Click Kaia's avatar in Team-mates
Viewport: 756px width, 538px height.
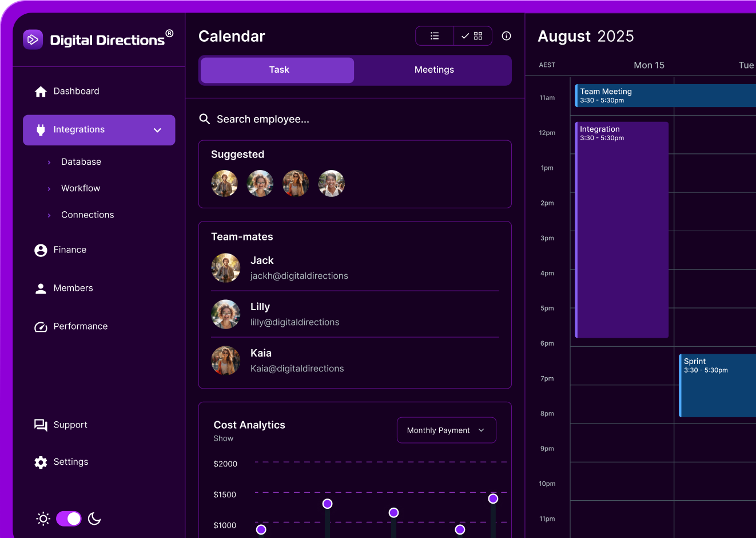(x=226, y=361)
